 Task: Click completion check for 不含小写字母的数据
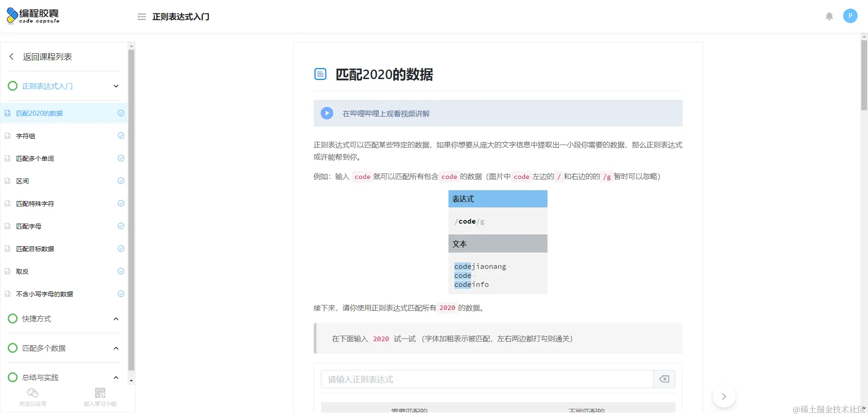click(121, 294)
